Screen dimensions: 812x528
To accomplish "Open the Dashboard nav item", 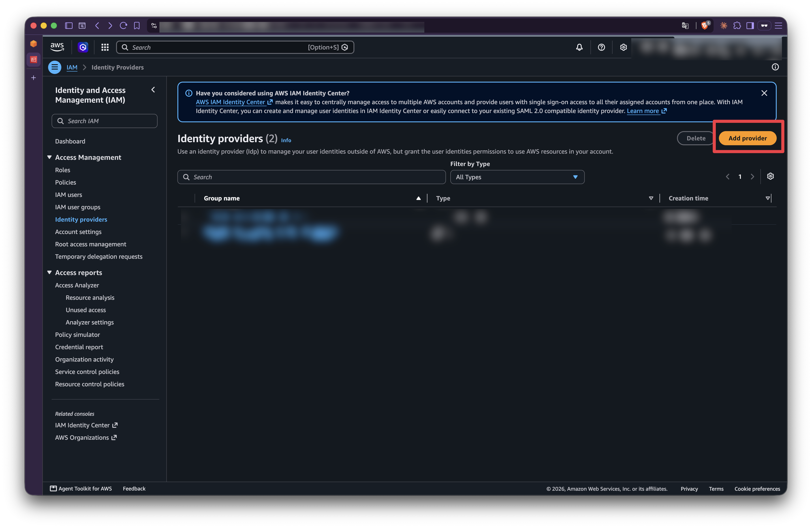I will point(70,141).
